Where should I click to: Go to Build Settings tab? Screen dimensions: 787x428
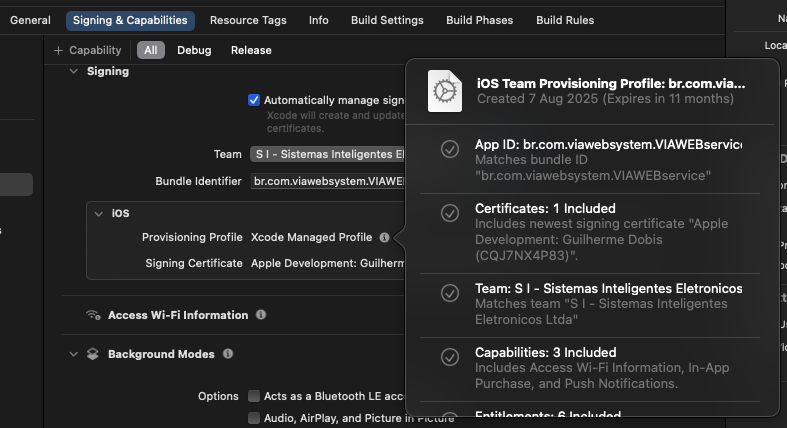(x=387, y=21)
